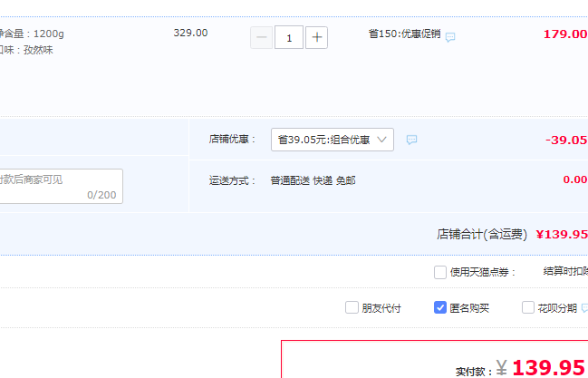Enable the 花呗分期 checkbox
The height and width of the screenshot is (378, 588).
[528, 307]
